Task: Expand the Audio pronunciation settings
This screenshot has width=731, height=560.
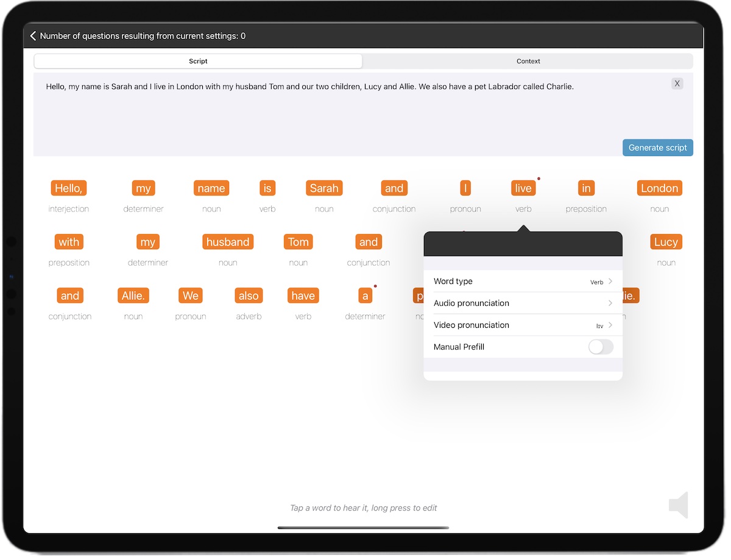Action: click(523, 303)
